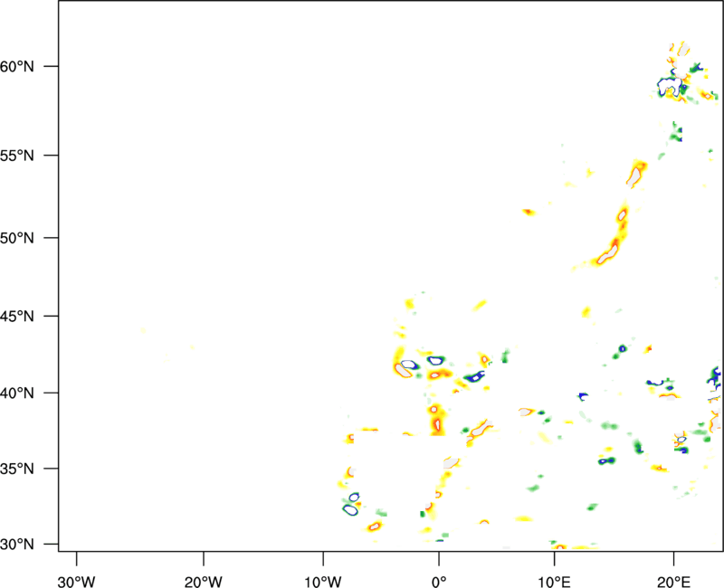Click the 10°W longitude label
Screen dimensions: 724x588
[x=323, y=582]
